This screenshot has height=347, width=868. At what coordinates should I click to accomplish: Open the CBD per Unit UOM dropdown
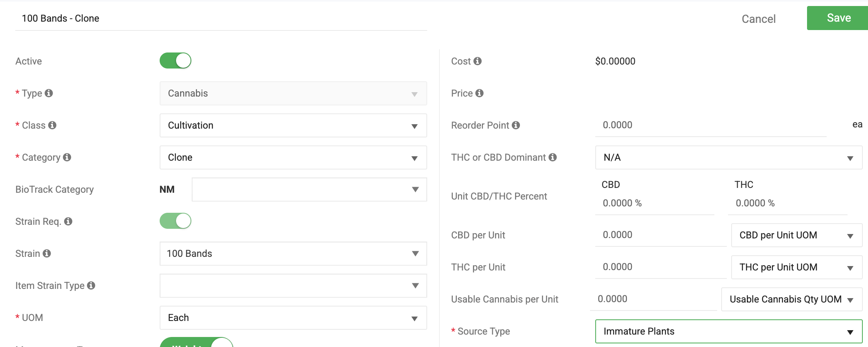[797, 235]
